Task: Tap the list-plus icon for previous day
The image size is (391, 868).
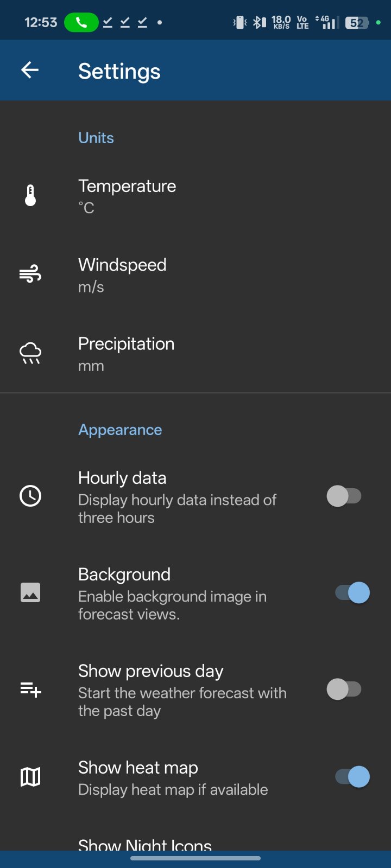Action: coord(30,690)
